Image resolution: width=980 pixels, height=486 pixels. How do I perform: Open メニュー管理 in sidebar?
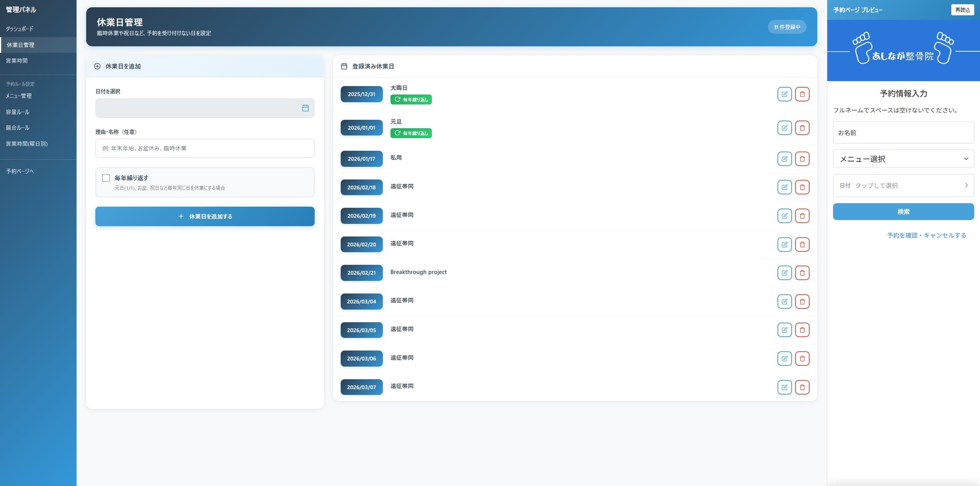[x=19, y=96]
